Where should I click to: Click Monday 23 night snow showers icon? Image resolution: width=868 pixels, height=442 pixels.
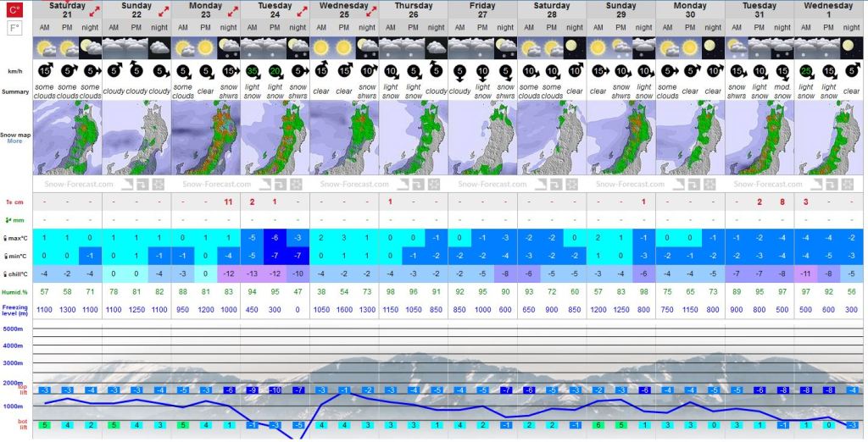point(229,47)
